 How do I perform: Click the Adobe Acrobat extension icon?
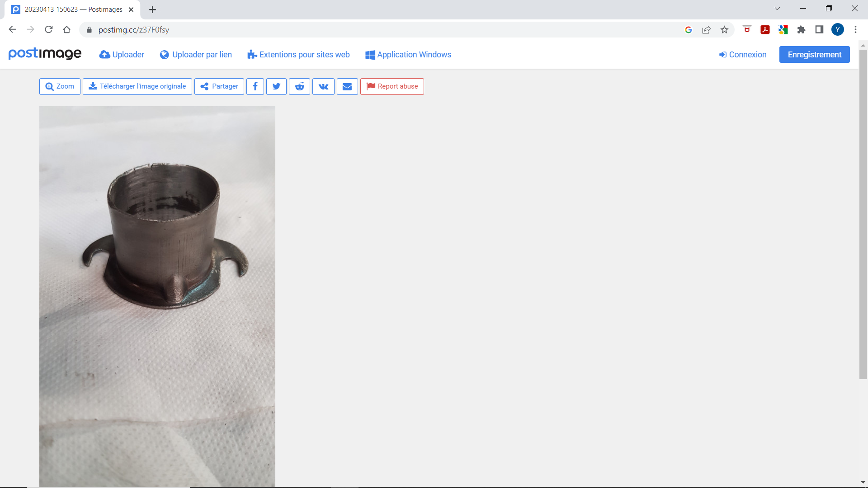coord(765,30)
